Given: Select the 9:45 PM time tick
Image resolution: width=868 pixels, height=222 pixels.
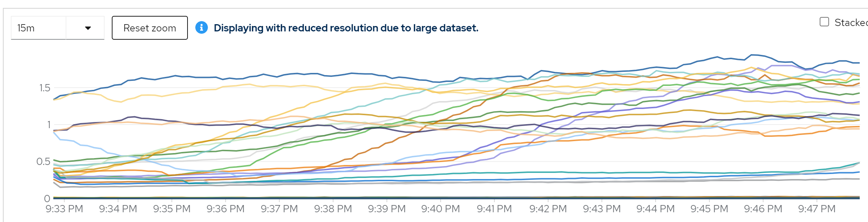Looking at the screenshot, I should click(709, 209).
